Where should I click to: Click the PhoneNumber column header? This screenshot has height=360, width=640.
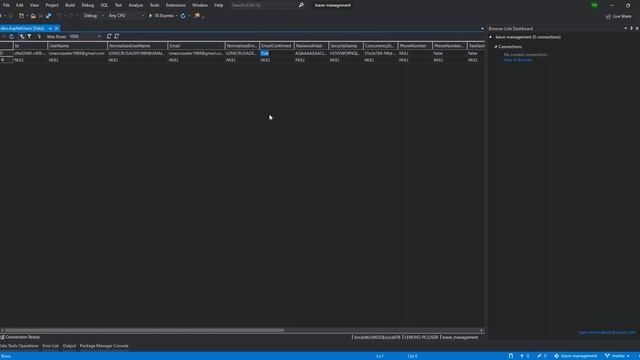(x=415, y=46)
